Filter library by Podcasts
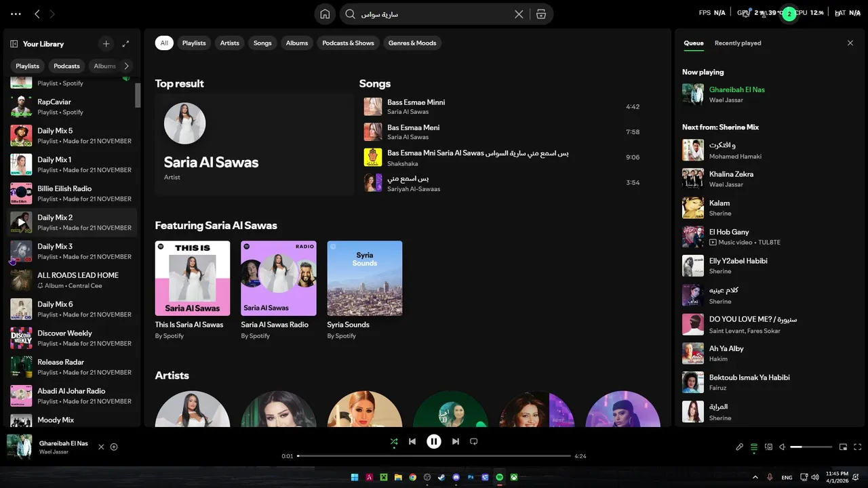The height and width of the screenshot is (488, 868). point(66,66)
